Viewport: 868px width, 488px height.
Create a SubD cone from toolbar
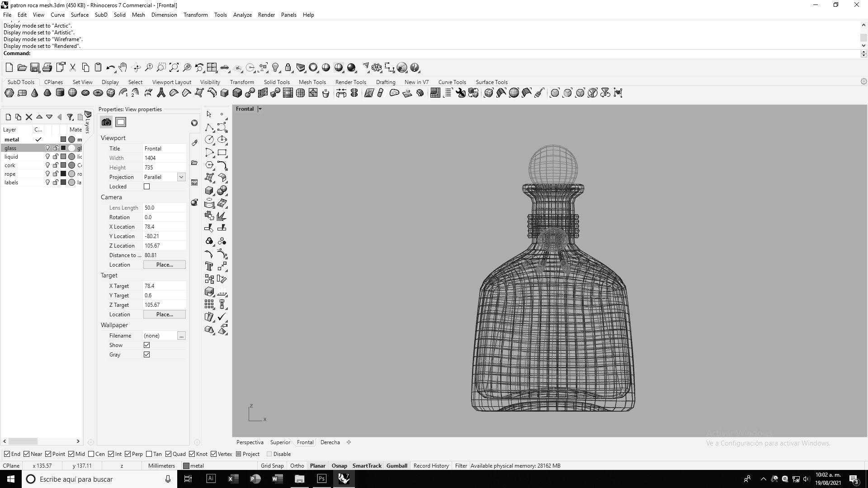tap(34, 93)
